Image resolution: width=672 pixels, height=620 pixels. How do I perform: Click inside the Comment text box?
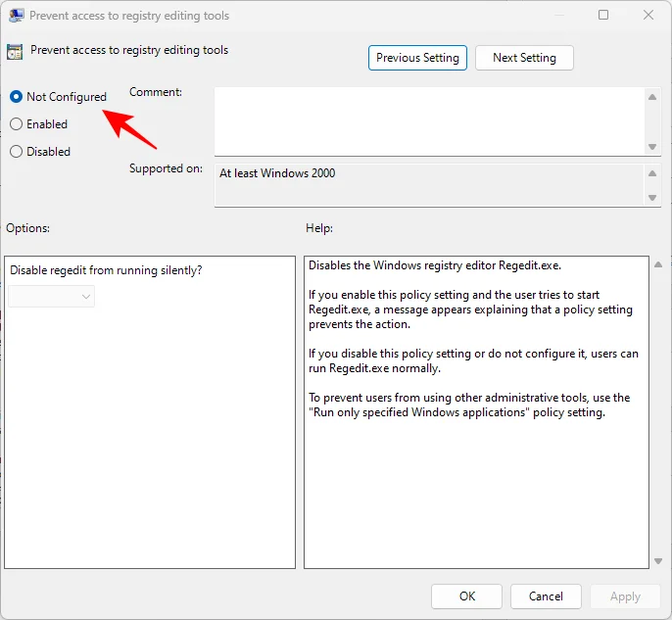[x=429, y=119]
